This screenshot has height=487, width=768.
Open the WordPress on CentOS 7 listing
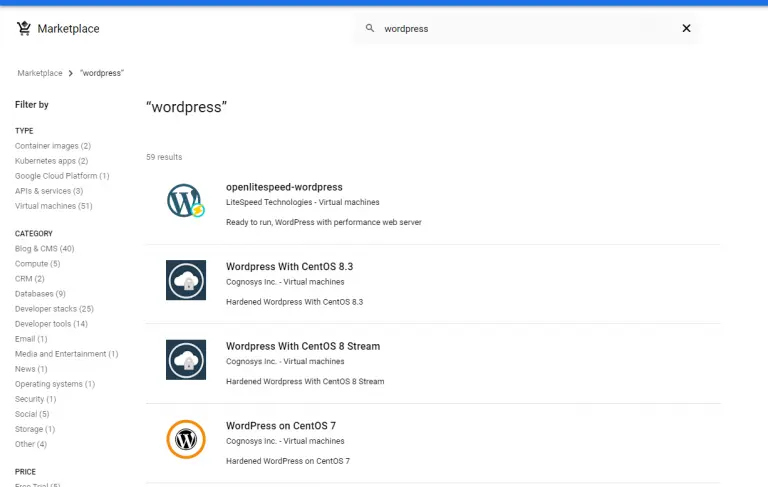tap(281, 426)
